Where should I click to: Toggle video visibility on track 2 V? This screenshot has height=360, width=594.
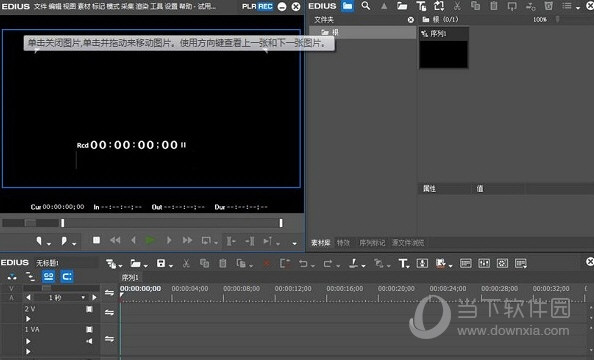(x=89, y=309)
